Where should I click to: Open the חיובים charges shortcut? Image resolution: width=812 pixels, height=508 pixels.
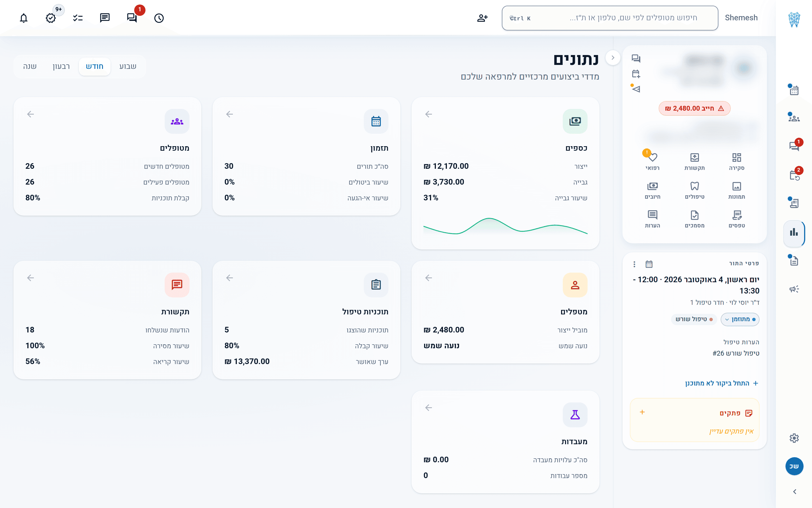tap(652, 190)
